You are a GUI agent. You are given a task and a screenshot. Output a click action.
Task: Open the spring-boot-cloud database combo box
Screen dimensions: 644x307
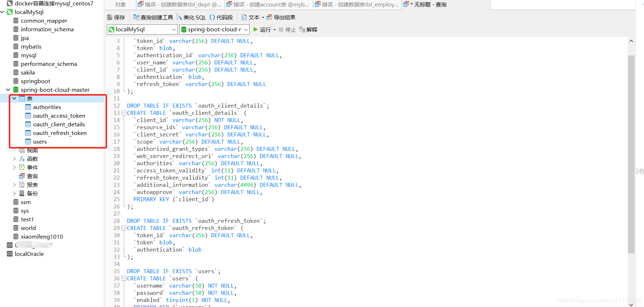(214, 30)
